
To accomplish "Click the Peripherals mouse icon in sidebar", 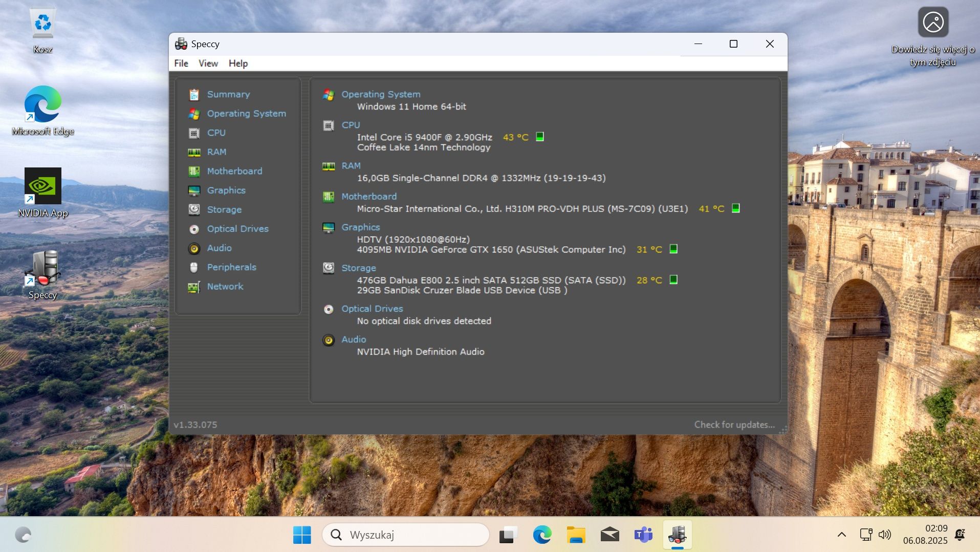I will pos(194,267).
